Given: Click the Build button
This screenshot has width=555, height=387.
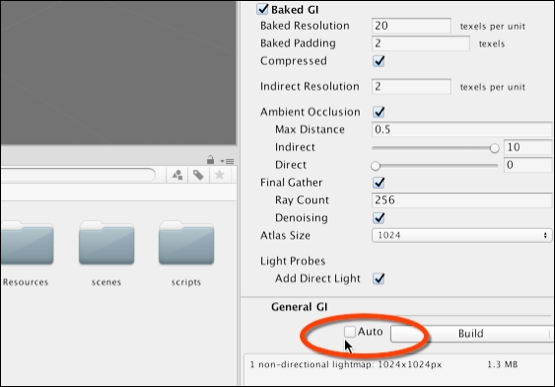Looking at the screenshot, I should pyautogui.click(x=472, y=334).
